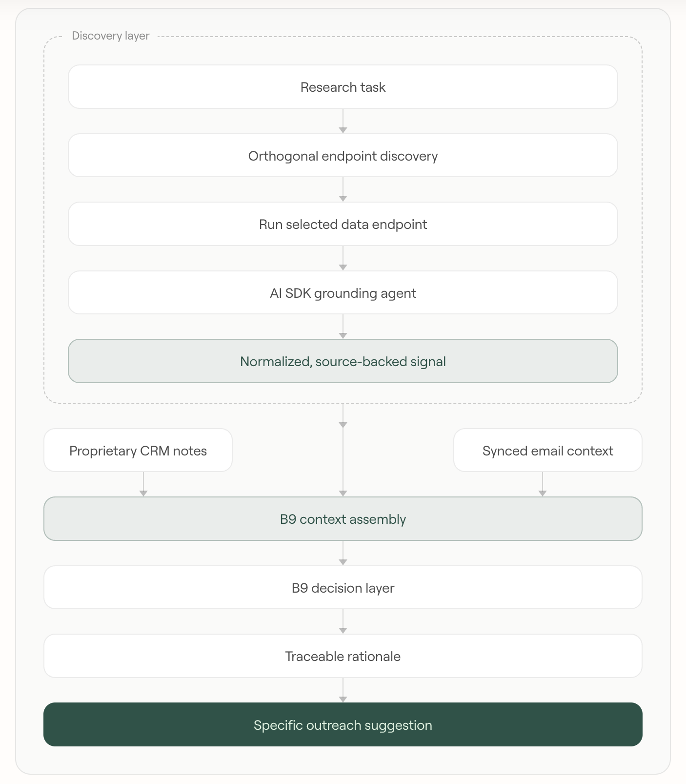Click the Discovery layer group label

[110, 36]
